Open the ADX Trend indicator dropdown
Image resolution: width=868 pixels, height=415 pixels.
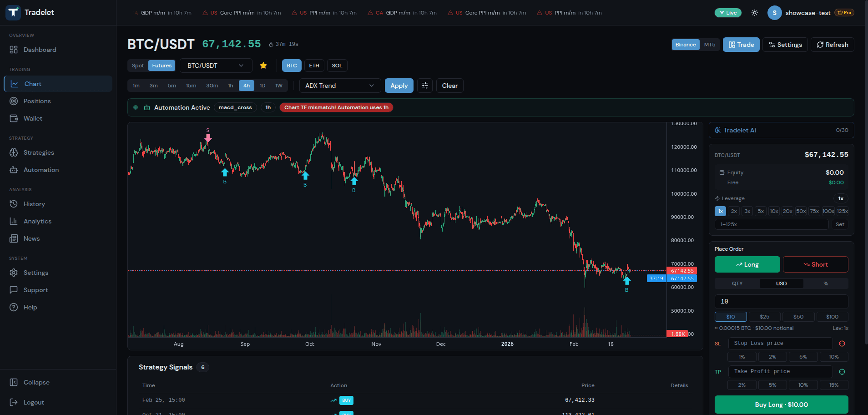(x=339, y=86)
